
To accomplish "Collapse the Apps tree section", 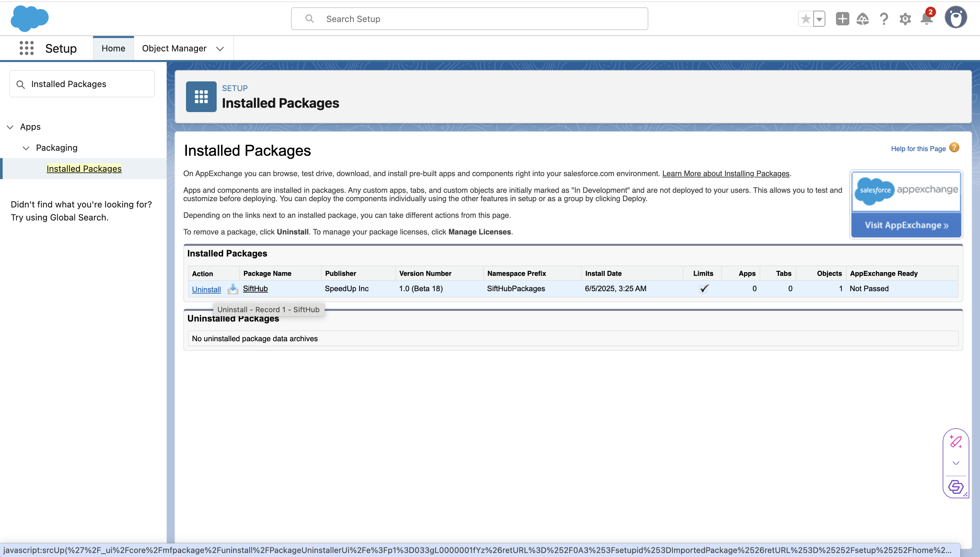I will (x=10, y=127).
